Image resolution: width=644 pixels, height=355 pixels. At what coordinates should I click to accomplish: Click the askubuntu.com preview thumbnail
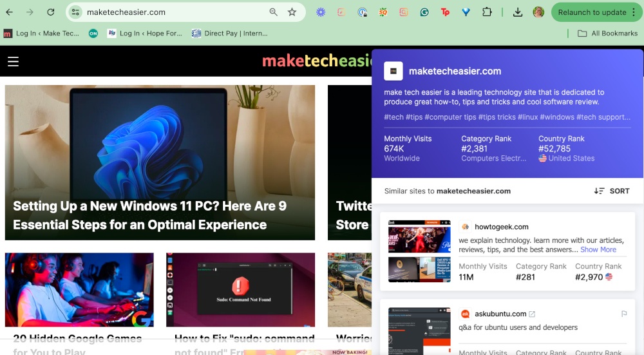(419, 331)
